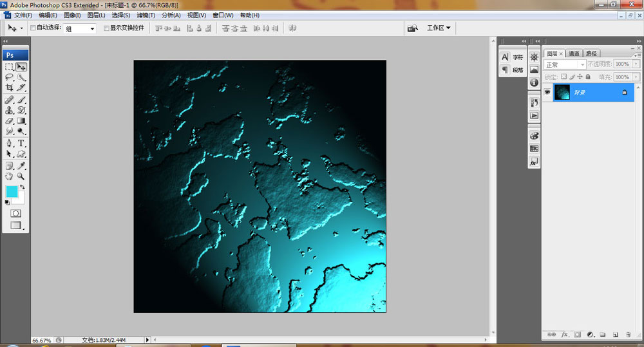Viewport: 644px width, 347px height.
Task: Select the Crop tool
Action: (10, 88)
